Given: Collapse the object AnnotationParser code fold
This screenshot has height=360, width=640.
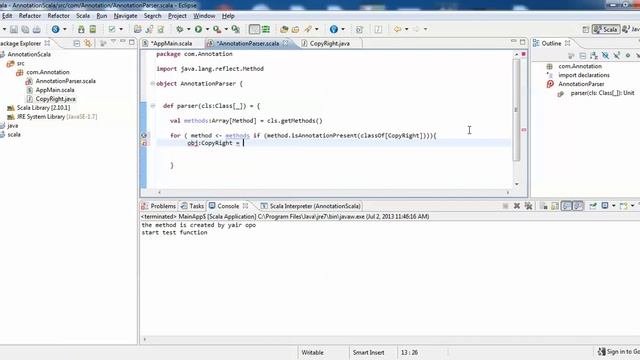Looking at the screenshot, I should (x=153, y=84).
